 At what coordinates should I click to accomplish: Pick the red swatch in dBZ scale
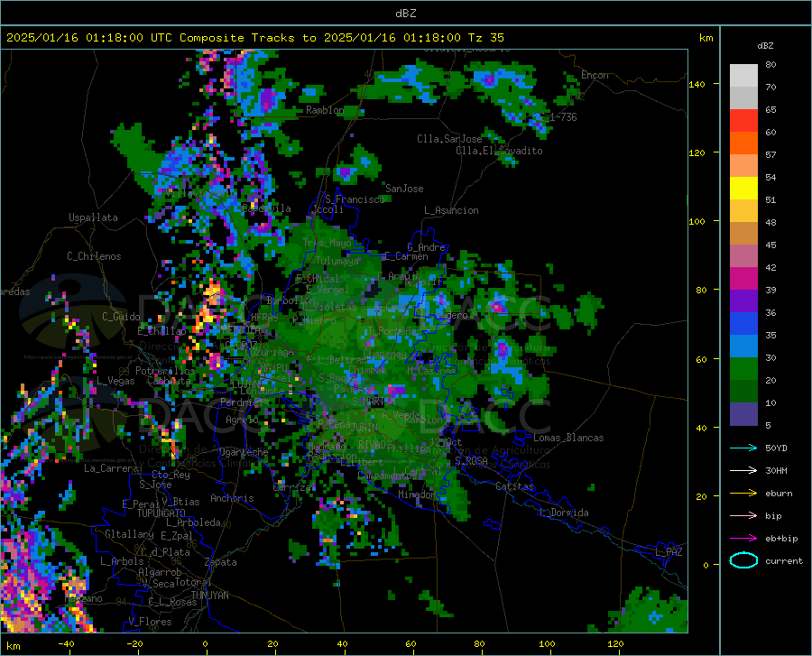[x=743, y=121]
